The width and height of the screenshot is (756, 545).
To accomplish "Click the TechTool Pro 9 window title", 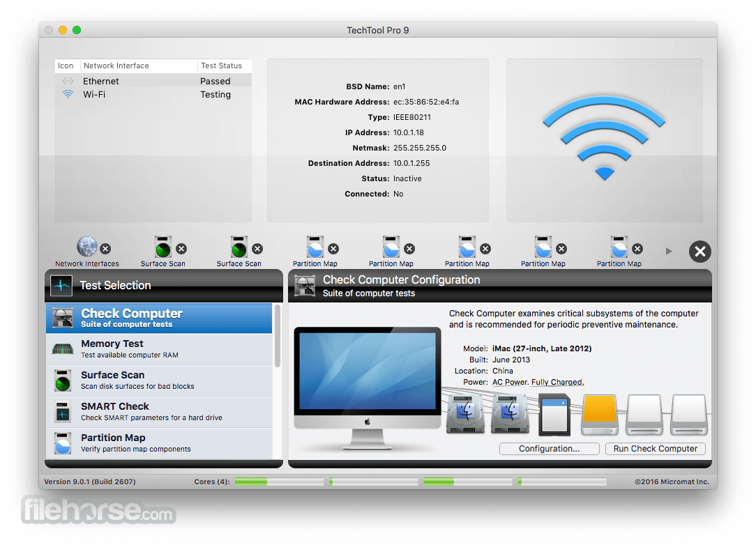I will (378, 31).
